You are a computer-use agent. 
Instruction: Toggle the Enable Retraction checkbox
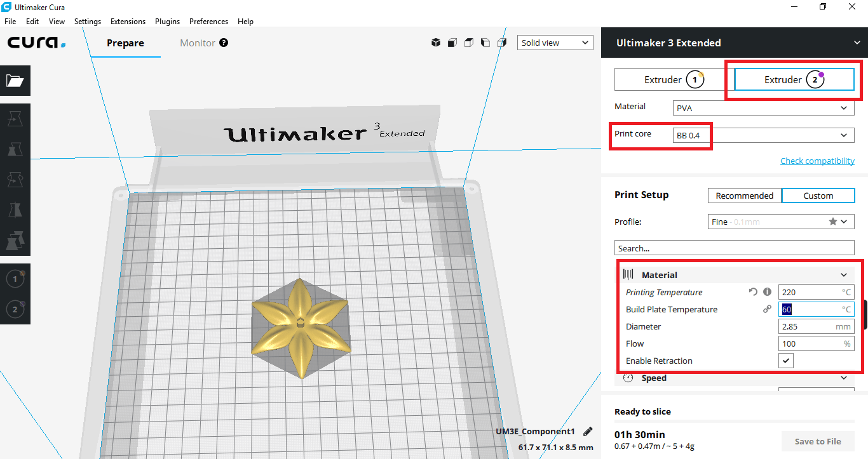pos(786,361)
